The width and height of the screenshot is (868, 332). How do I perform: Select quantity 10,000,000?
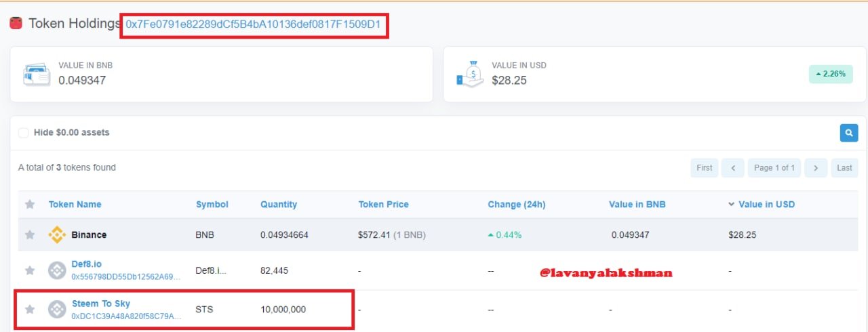(x=283, y=310)
